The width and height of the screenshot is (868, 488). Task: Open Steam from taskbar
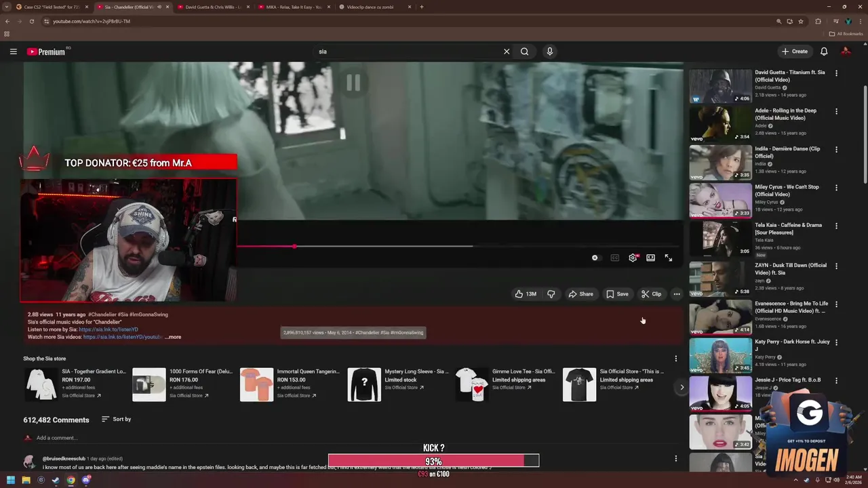[56, 480]
